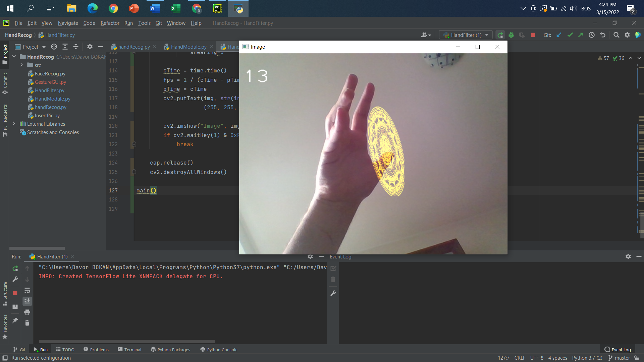Commit changes using the green checkmark Git icon
The width and height of the screenshot is (644, 362).
[570, 35]
